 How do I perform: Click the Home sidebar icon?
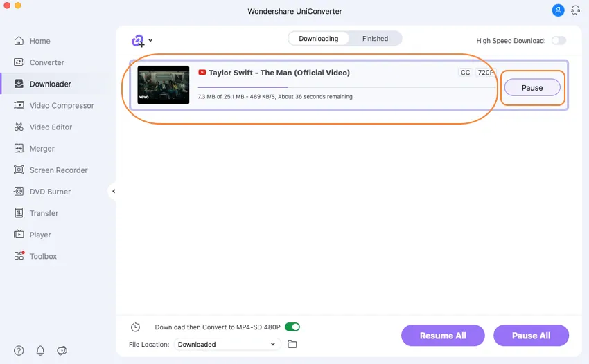coord(19,41)
